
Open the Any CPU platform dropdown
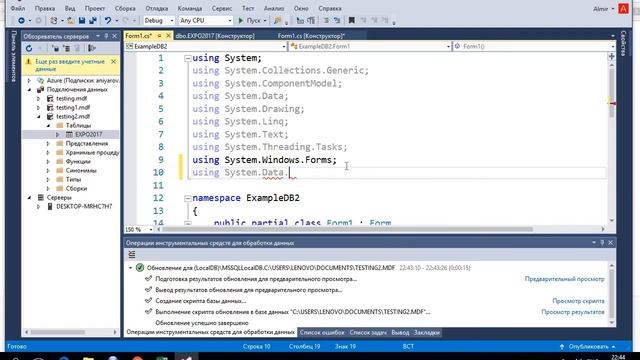(x=230, y=20)
